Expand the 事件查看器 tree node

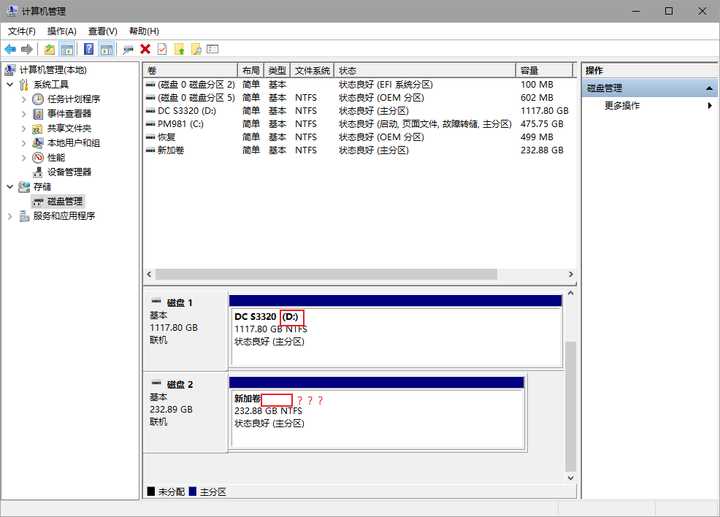(x=23, y=114)
